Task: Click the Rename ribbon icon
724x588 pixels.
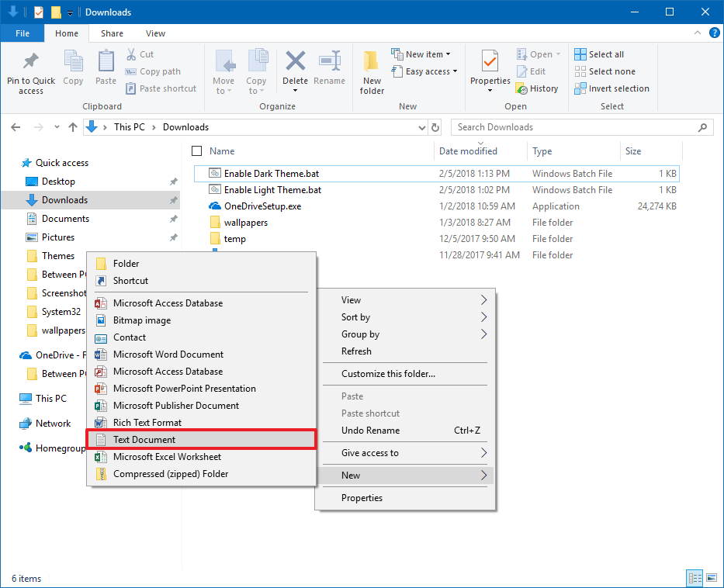Action: [329, 61]
